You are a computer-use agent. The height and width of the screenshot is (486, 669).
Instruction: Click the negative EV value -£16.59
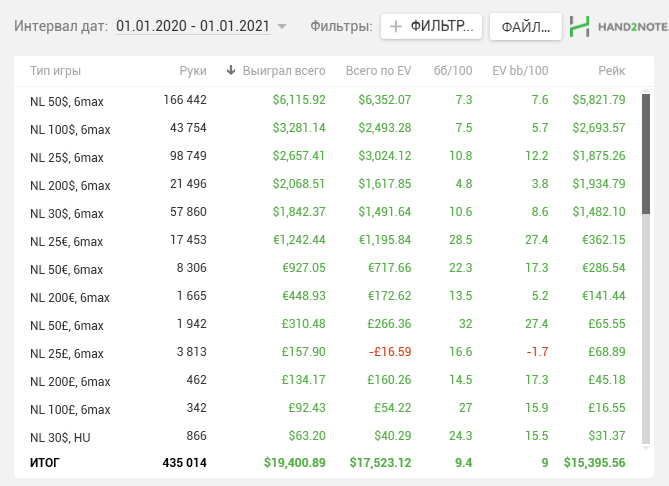pyautogui.click(x=390, y=352)
